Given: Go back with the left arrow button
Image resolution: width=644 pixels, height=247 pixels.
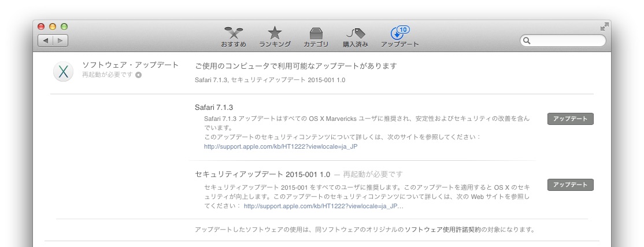Looking at the screenshot, I should click(46, 40).
